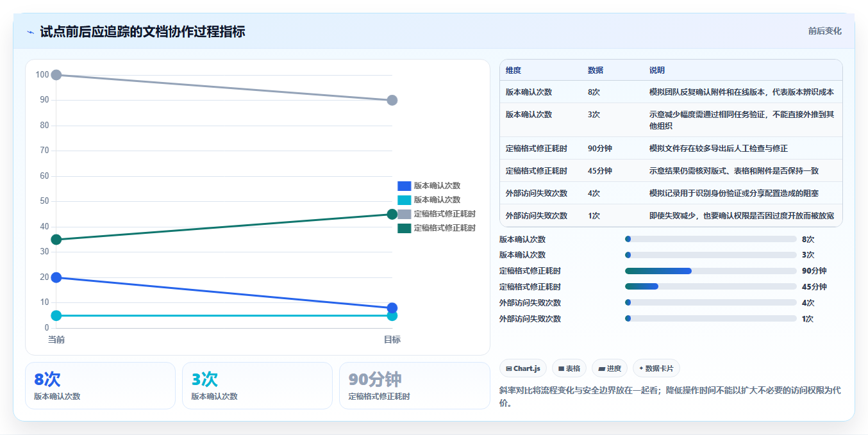This screenshot has width=868, height=435.
Task: Click the progress bar labeled 3次
Action: point(711,255)
